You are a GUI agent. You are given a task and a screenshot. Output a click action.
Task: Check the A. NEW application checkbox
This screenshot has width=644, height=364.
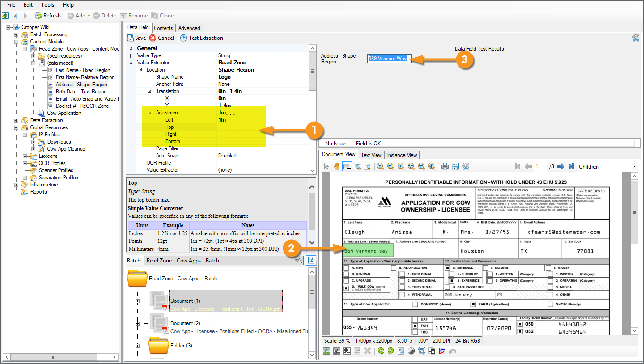pyautogui.click(x=346, y=268)
